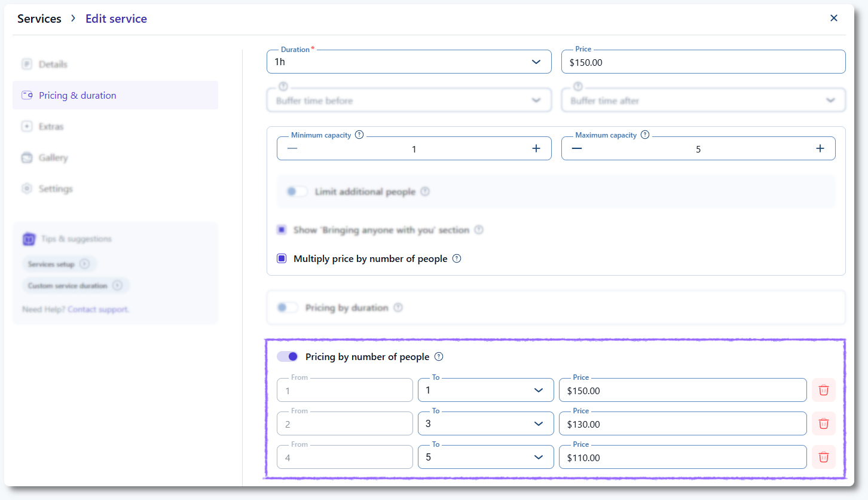868x500 pixels.
Task: Open the Pricing & duration tab
Action: click(77, 96)
